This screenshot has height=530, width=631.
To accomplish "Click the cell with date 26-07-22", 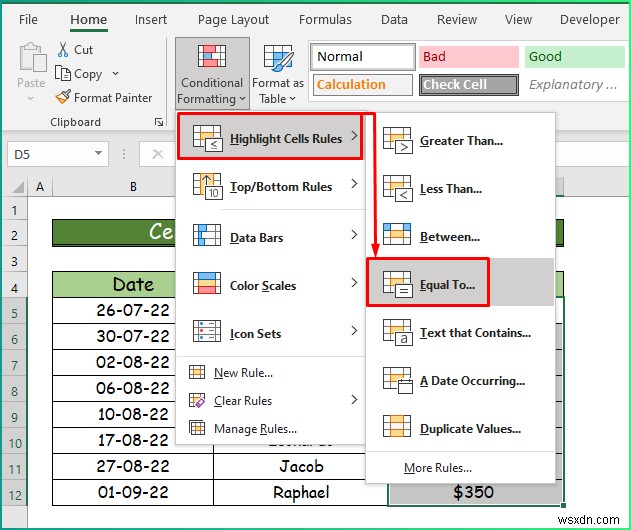I will [x=114, y=310].
